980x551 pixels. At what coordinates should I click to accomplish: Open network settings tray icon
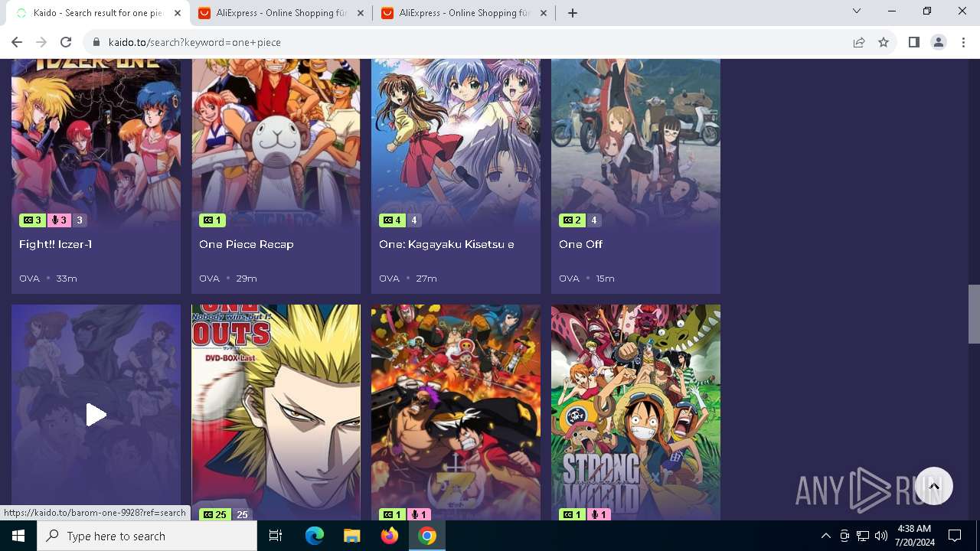coord(863,536)
